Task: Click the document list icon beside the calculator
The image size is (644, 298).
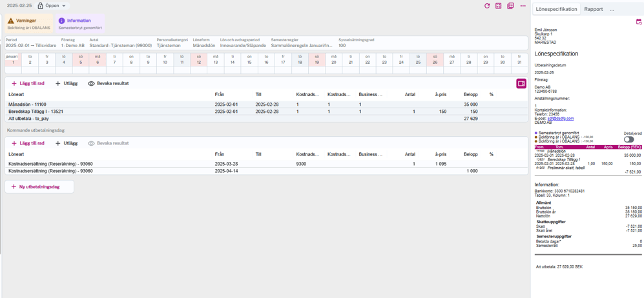Action: [x=510, y=6]
